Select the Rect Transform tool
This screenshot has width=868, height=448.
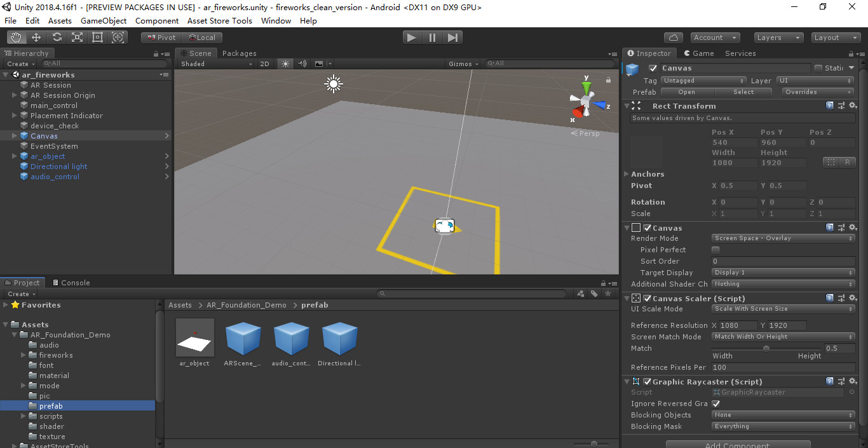pyautogui.click(x=97, y=37)
